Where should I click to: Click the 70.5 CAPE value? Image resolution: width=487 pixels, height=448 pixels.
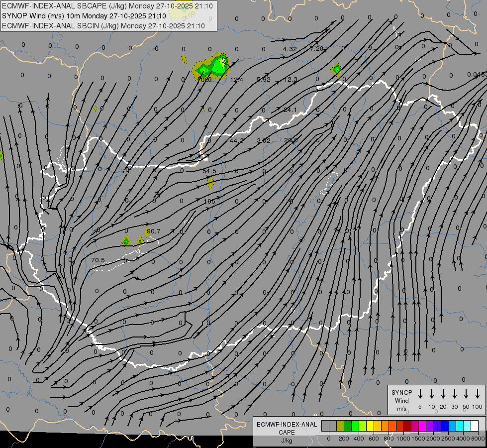tap(98, 260)
